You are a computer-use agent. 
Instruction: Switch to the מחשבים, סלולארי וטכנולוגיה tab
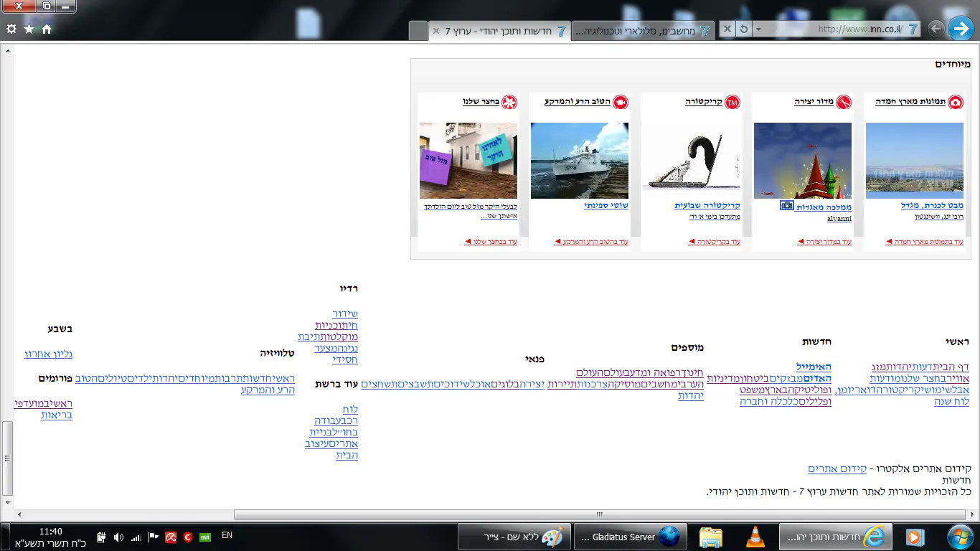tap(644, 31)
